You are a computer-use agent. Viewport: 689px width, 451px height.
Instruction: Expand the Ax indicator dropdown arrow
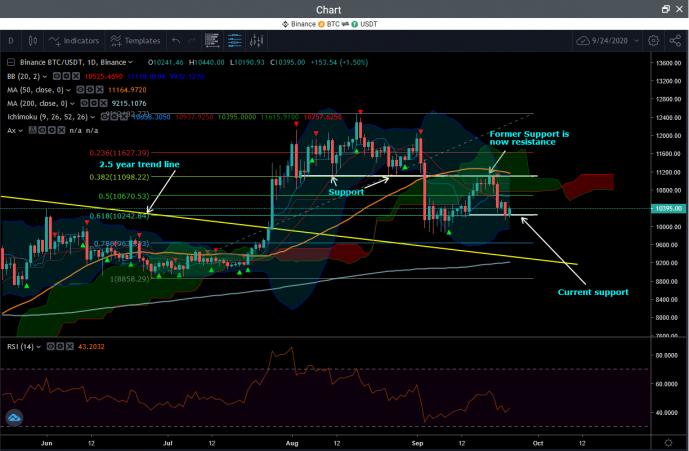coord(20,131)
